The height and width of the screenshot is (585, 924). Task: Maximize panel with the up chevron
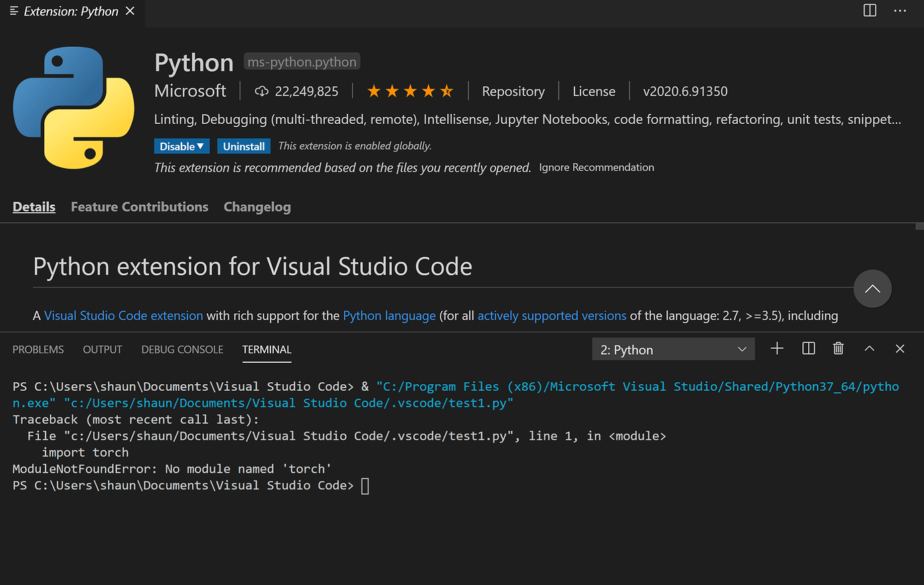869,349
